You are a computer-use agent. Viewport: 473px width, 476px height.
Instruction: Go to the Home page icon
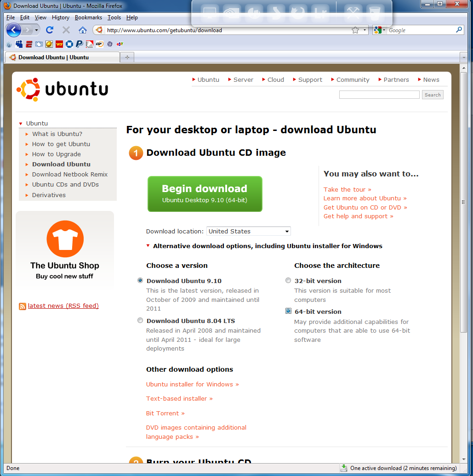83,30
